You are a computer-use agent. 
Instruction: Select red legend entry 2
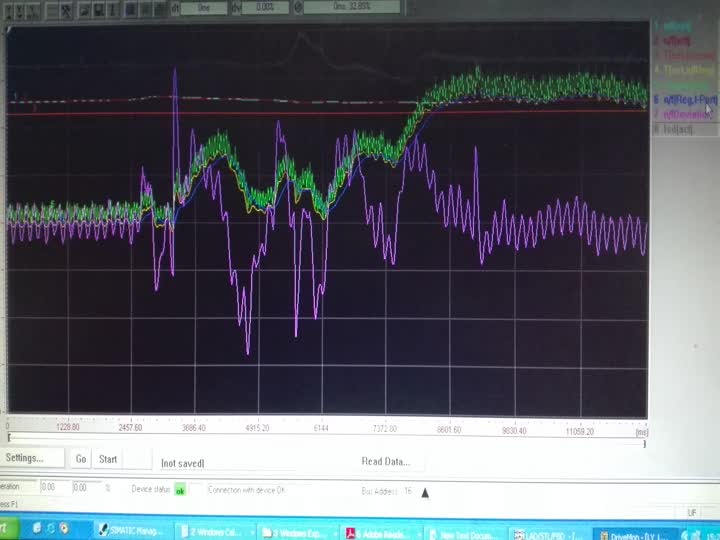coord(672,41)
